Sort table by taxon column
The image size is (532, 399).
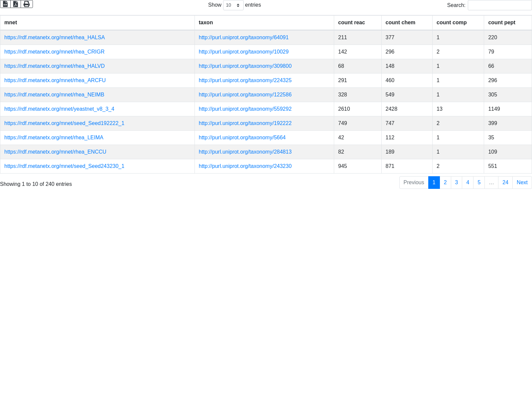[206, 23]
